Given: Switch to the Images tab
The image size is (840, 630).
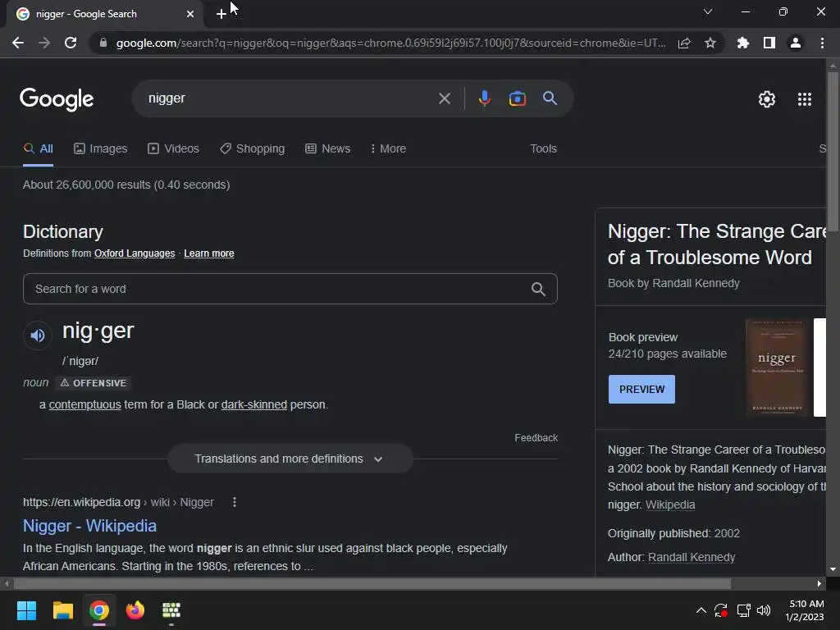Looking at the screenshot, I should pos(101,149).
